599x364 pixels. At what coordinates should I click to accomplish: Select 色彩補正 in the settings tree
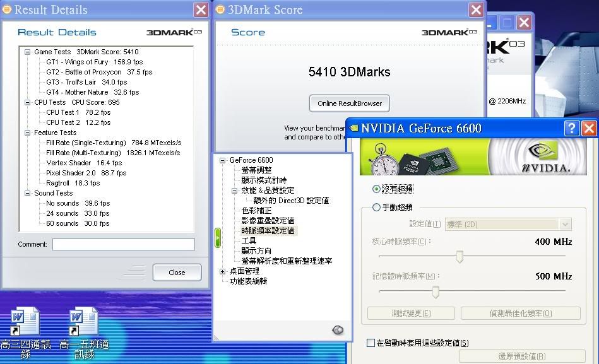(x=256, y=211)
